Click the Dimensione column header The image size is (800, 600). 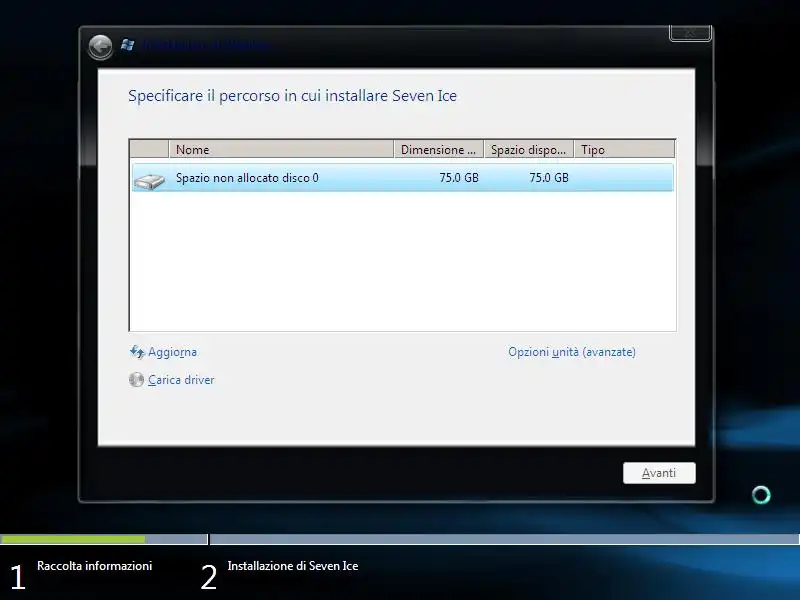[439, 149]
